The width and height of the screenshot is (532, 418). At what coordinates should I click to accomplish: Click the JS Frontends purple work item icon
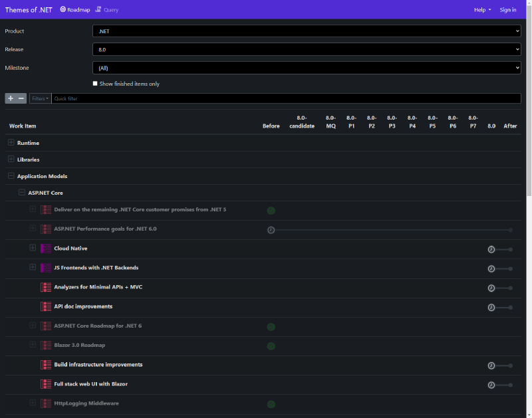tap(46, 268)
